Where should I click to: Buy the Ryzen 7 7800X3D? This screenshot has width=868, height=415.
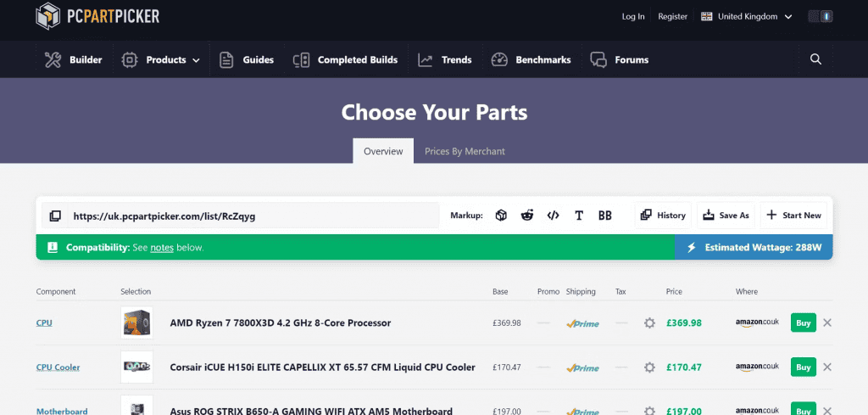[804, 323]
